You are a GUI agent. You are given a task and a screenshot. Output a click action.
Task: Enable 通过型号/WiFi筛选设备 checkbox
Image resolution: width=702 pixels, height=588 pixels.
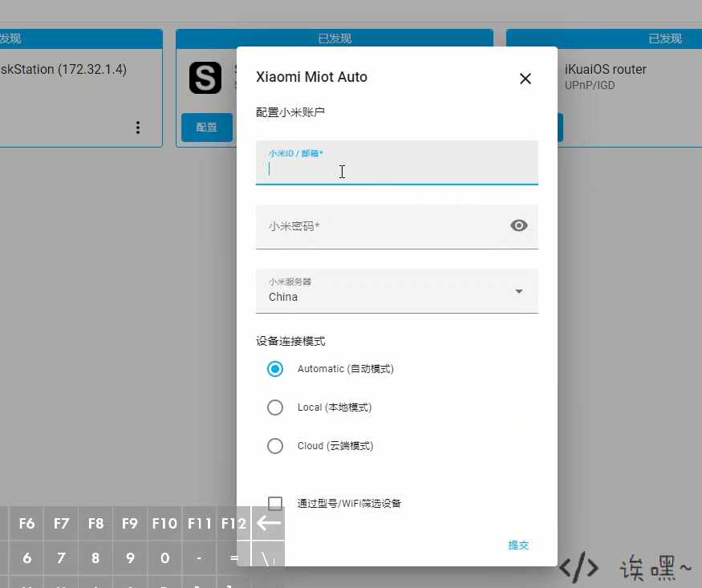[275, 504]
